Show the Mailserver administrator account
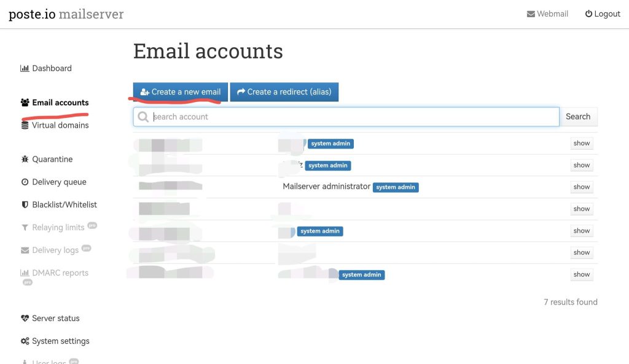Image resolution: width=629 pixels, height=364 pixels. click(581, 187)
